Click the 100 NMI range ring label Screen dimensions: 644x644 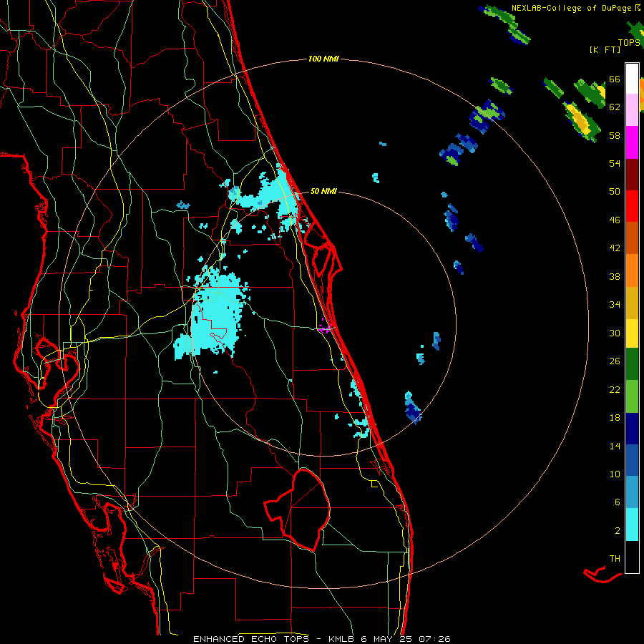click(323, 59)
